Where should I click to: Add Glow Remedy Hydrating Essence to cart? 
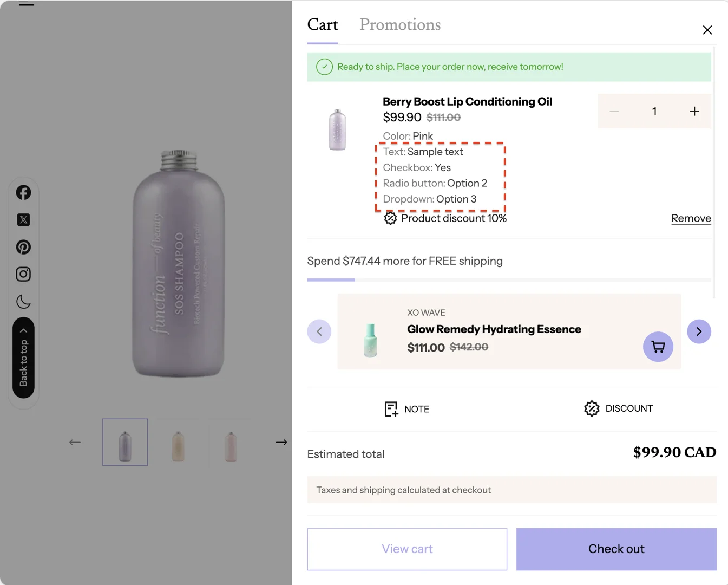[658, 347]
